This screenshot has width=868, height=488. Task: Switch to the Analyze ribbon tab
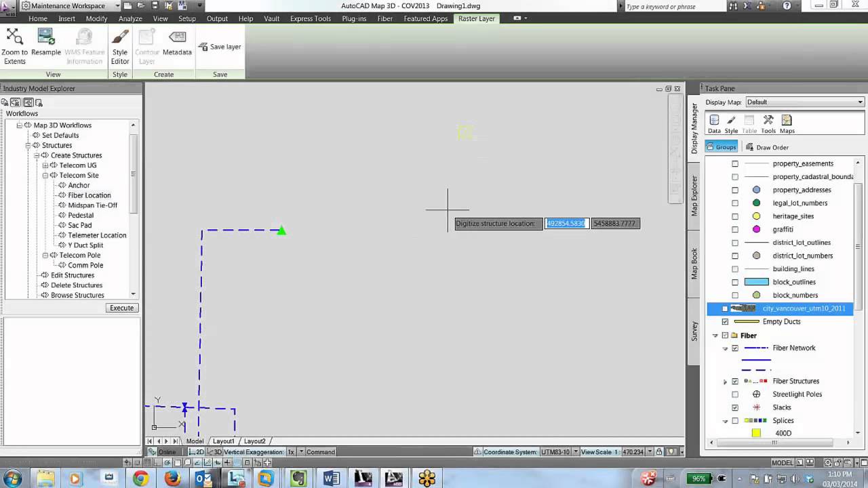(130, 19)
